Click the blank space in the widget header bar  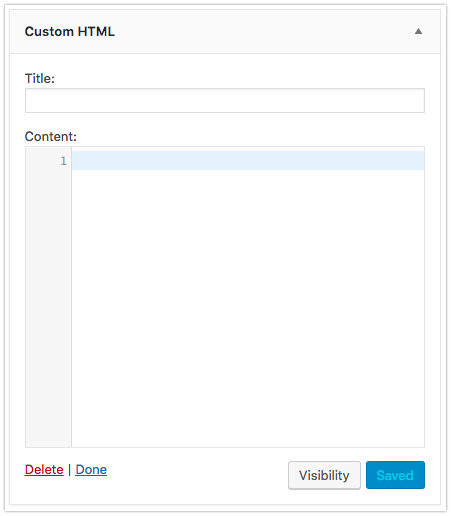click(263, 32)
